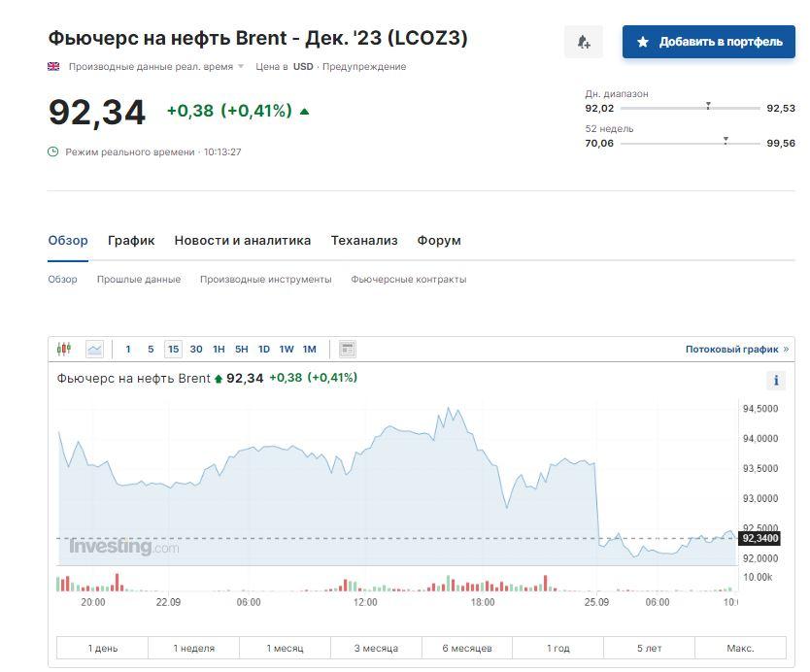
Task: Click the create alert bell icon
Action: click(583, 42)
